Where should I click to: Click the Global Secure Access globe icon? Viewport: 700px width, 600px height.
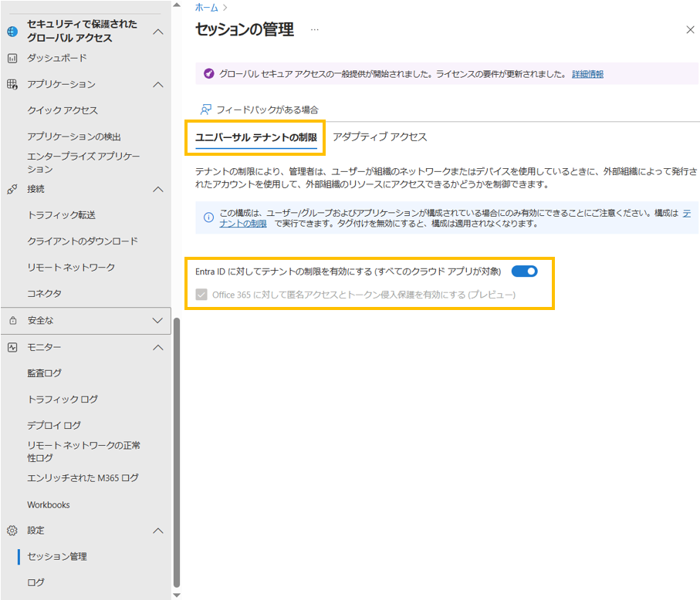tap(12, 31)
